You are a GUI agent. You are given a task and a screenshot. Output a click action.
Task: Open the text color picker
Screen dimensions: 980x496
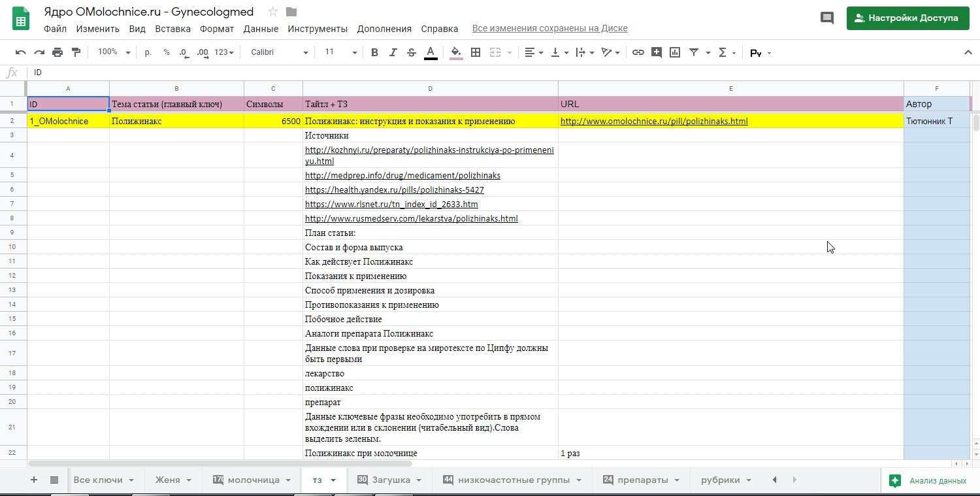point(431,53)
